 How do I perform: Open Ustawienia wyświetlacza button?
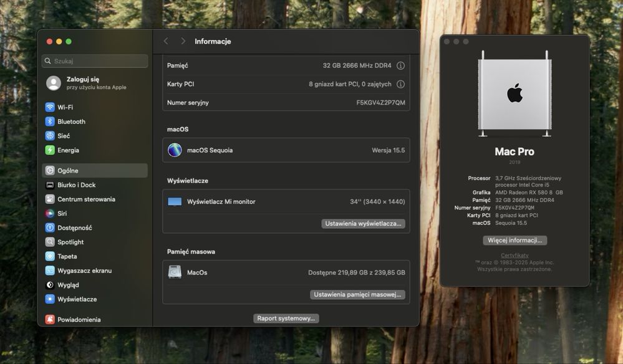point(363,224)
